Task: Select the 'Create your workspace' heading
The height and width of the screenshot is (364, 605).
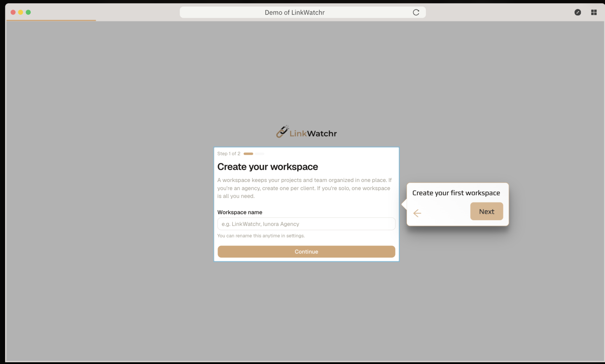Action: (x=267, y=166)
